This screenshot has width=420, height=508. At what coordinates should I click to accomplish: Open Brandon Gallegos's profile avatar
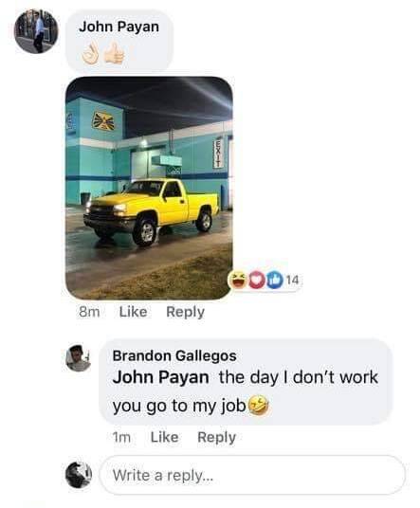[78, 358]
